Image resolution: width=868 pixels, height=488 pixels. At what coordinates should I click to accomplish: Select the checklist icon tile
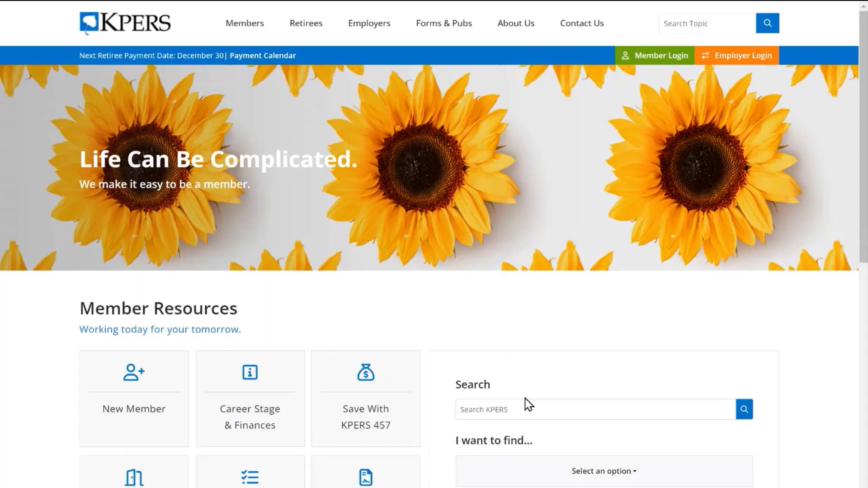250,477
